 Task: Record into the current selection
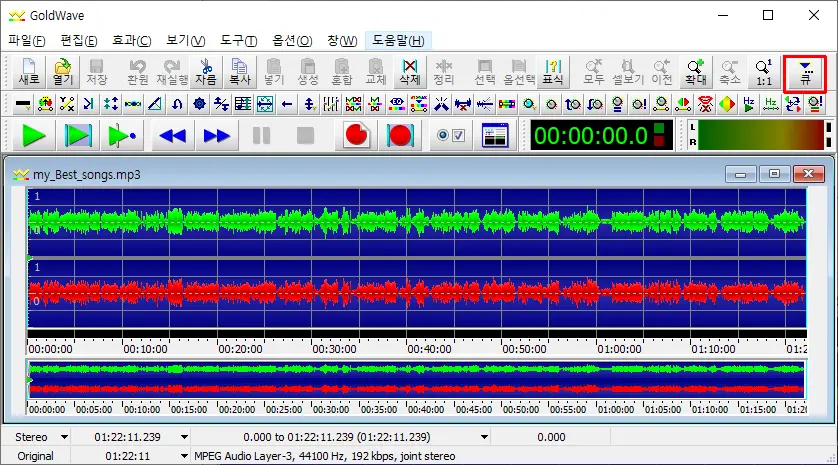point(400,136)
